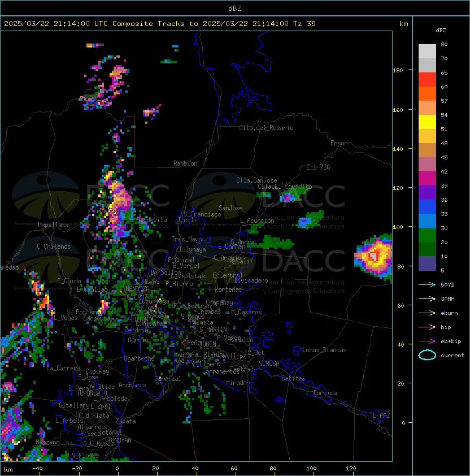Click the 'Encon' place label
Viewport: 470px width, 476px height.
pos(339,143)
